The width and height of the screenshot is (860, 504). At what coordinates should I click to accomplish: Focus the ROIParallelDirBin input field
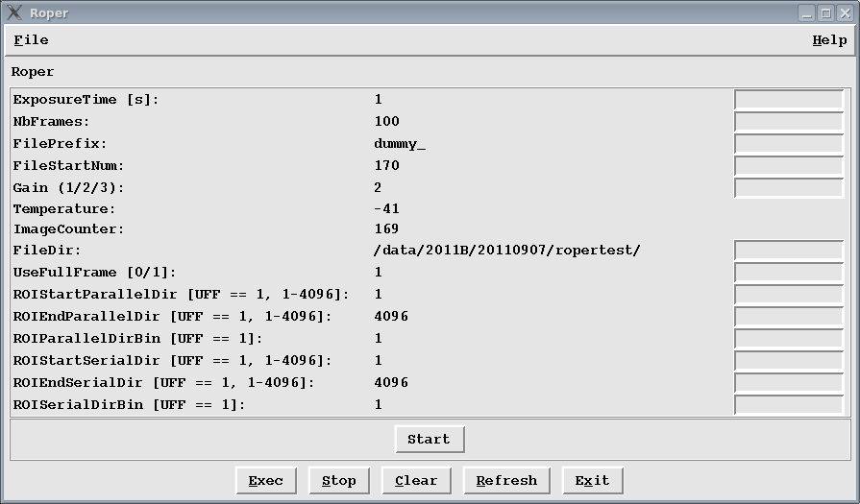click(x=789, y=339)
